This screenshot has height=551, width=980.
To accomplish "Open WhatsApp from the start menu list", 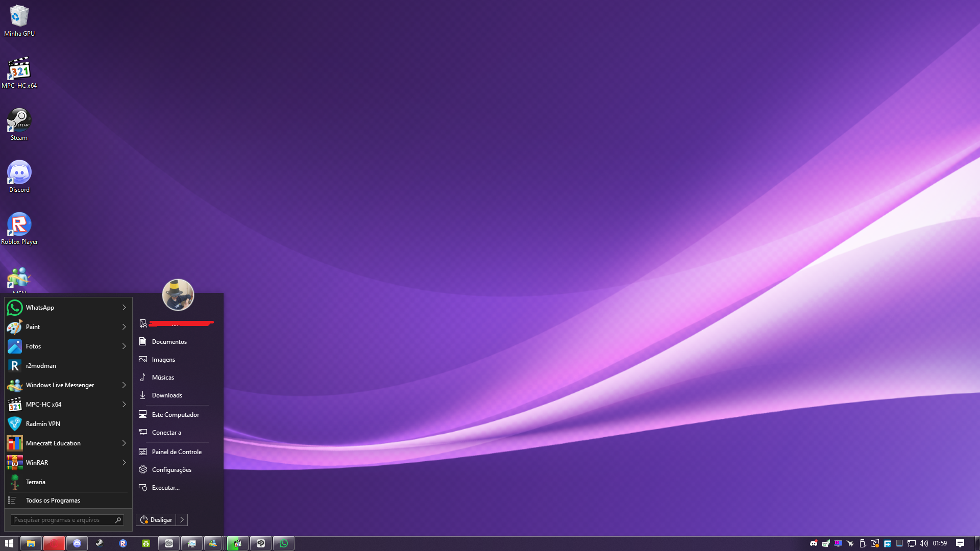I will click(40, 308).
